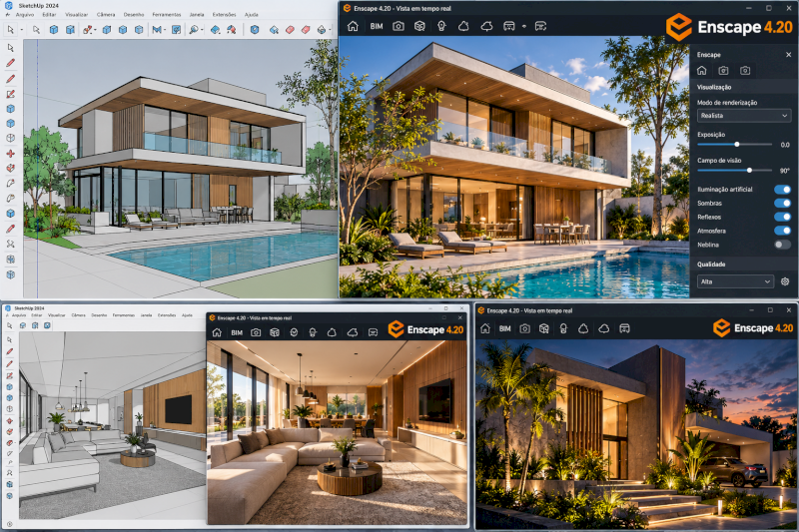
Task: Click camera icon in living-room Enscape toolbar
Action: coord(256,332)
